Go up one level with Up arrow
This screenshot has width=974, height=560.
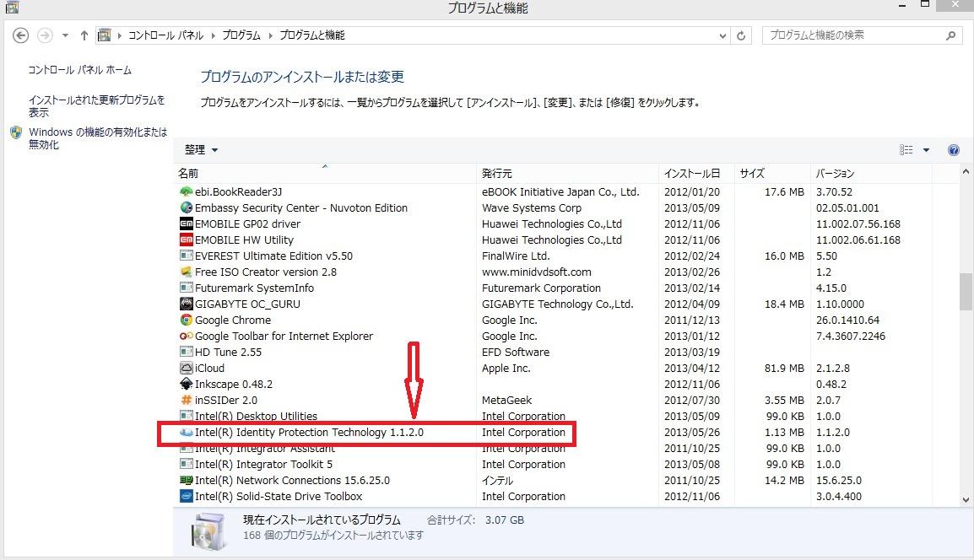(84, 36)
